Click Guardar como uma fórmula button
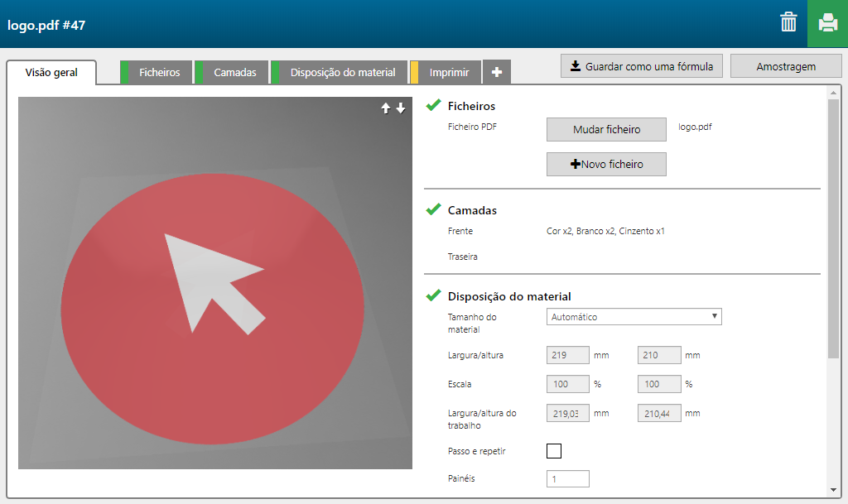Viewport: 848px width, 504px height. [x=642, y=66]
